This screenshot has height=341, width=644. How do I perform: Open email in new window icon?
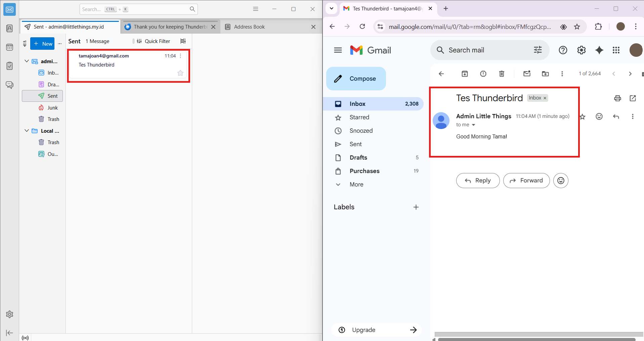[x=633, y=98]
